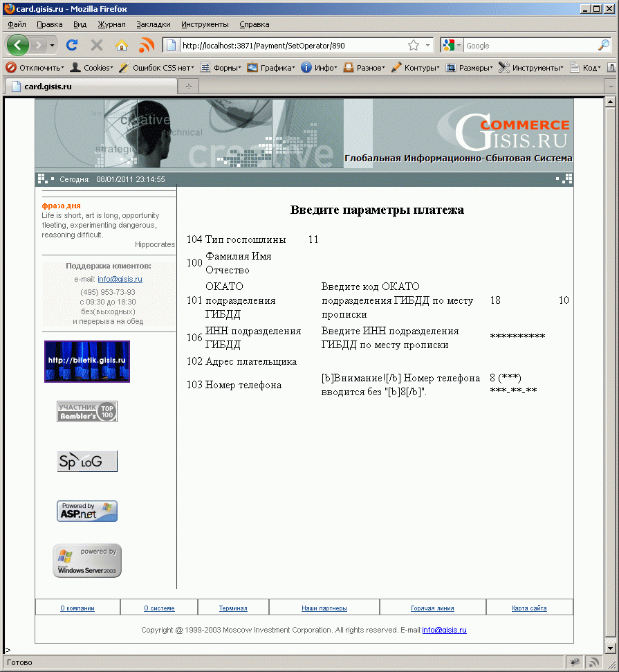Click the Firefox icon in title bar
Viewport: 619px width, 672px height.
(x=9, y=8)
